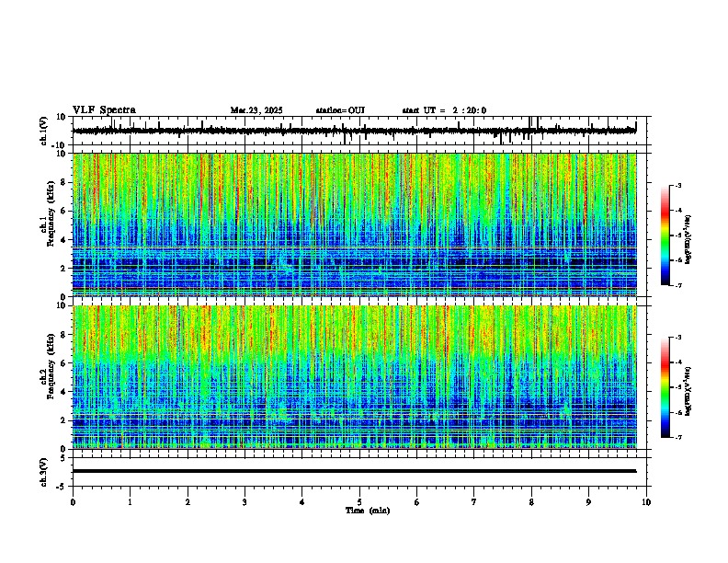Click the "-7" label on ch.2 colorbar
The image size is (728, 563).
coord(677,437)
